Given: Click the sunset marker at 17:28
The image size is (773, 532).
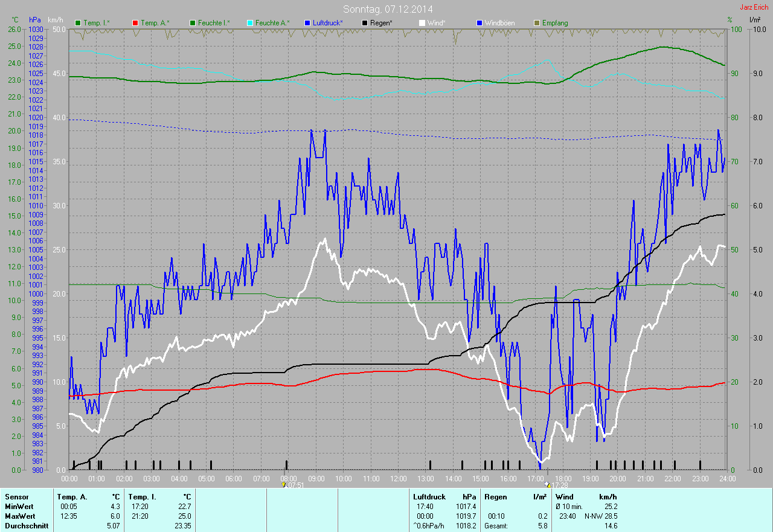Looking at the screenshot, I should coord(548,484).
